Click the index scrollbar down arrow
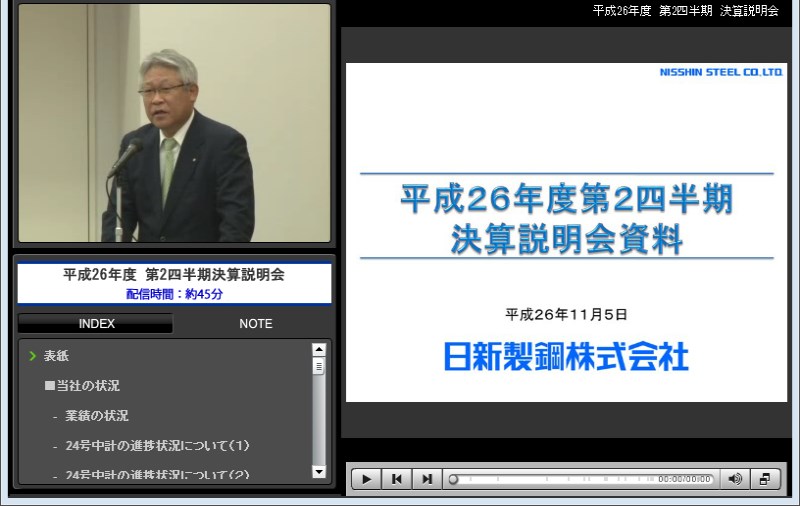Viewport: 800px width, 506px height. pos(319,472)
